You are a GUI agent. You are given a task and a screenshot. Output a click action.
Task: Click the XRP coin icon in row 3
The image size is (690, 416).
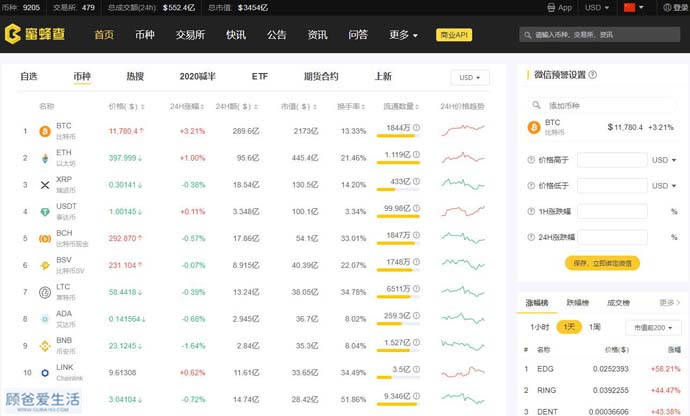click(x=45, y=185)
